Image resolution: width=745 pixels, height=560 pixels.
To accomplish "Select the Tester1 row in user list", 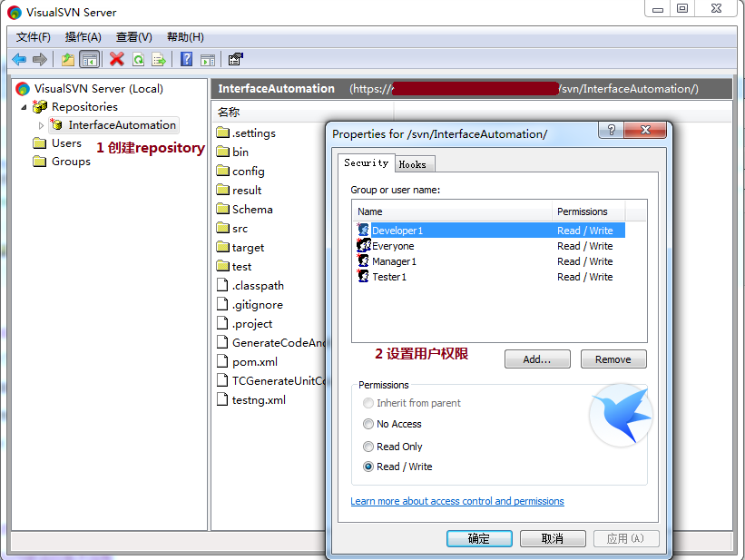I will [490, 276].
